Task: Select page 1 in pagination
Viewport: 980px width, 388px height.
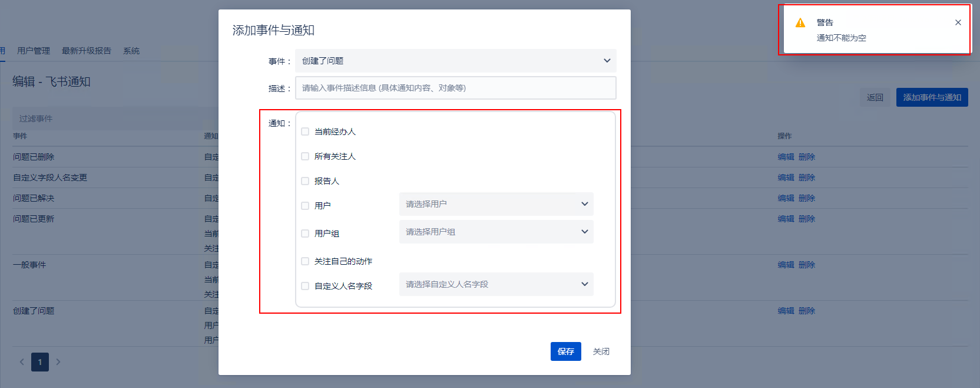Action: (x=40, y=362)
